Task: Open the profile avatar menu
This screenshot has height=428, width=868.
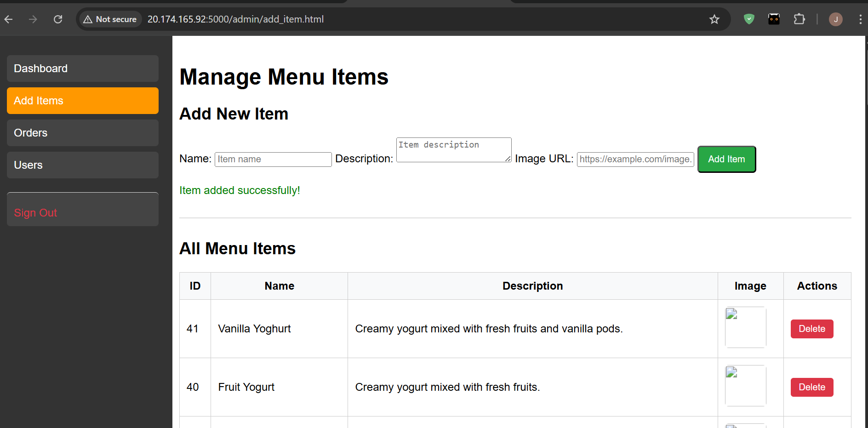Action: pos(836,19)
